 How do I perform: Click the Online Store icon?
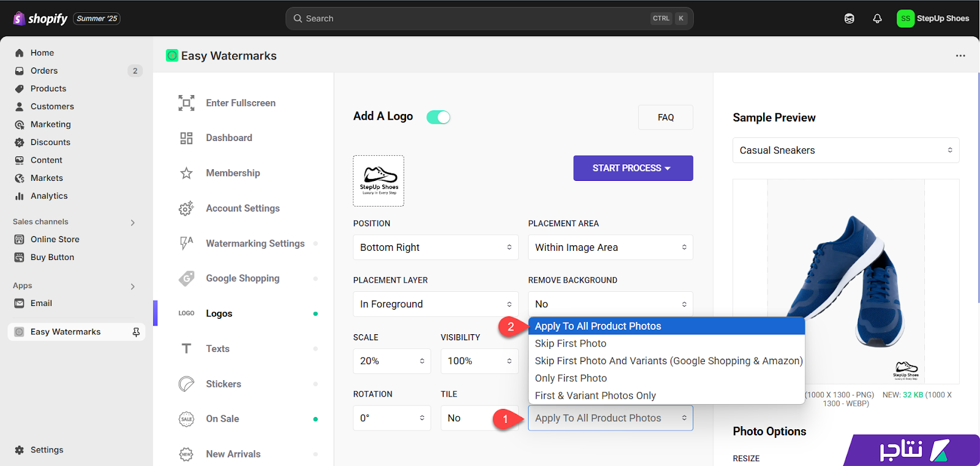click(20, 239)
